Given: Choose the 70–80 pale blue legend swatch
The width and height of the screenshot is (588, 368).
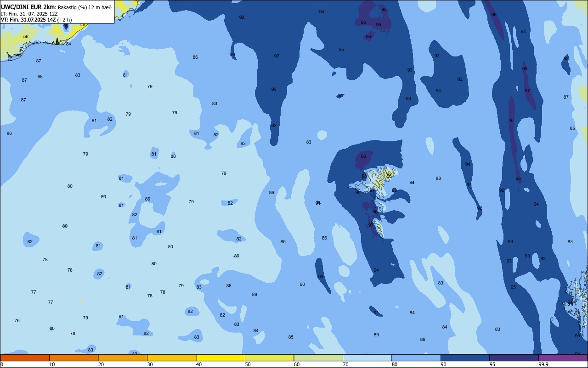Looking at the screenshot, I should click(367, 357).
